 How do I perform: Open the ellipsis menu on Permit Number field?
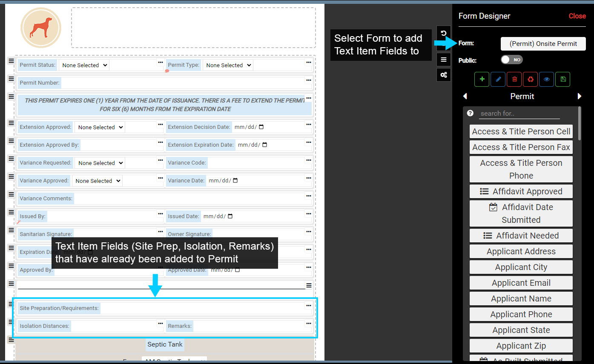[x=308, y=80]
